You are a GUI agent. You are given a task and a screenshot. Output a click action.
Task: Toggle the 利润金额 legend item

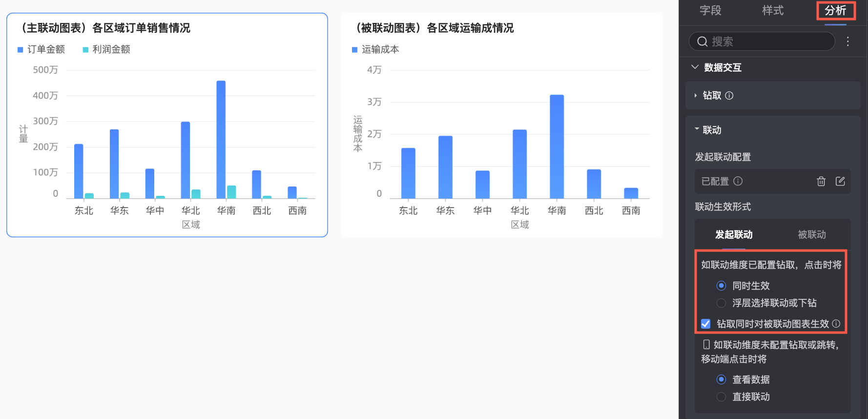click(106, 49)
